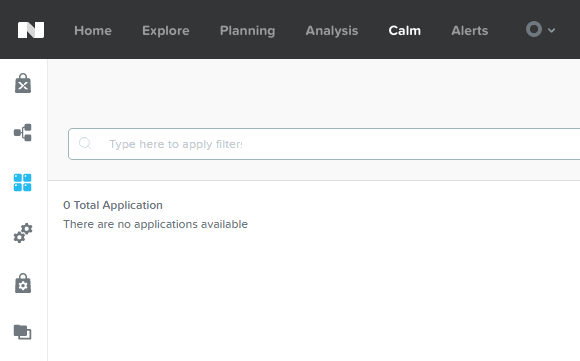Viewport: 580px width, 361px height.
Task: Select the Calm menu item
Action: point(405,30)
